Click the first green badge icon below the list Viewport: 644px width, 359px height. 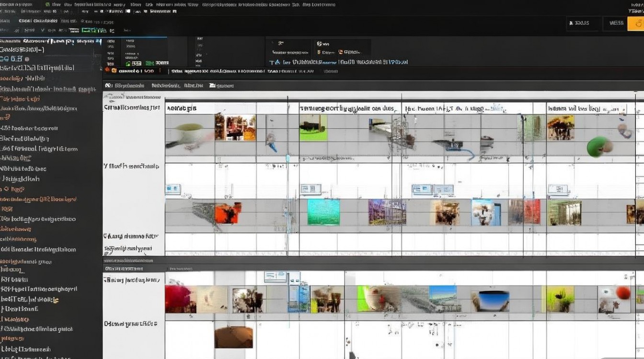pyautogui.click(x=128, y=63)
